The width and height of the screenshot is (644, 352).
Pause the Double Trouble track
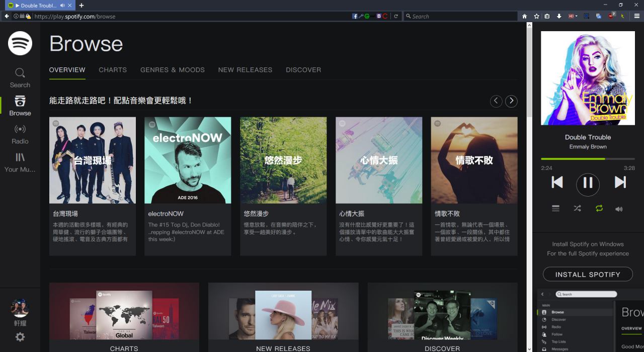(x=588, y=184)
